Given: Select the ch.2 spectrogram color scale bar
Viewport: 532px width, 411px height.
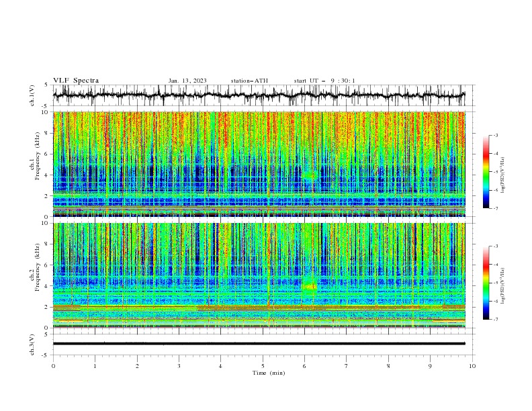Looking at the screenshot, I should point(486,283).
